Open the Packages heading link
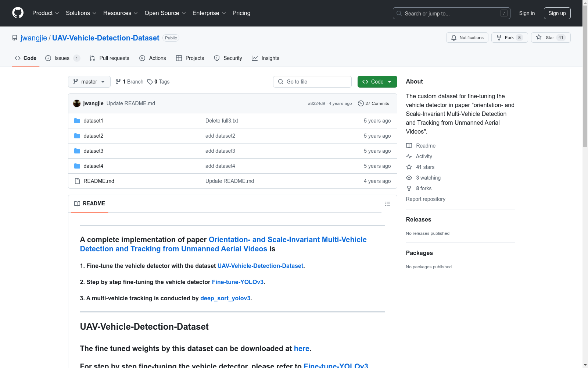The width and height of the screenshot is (588, 368). click(419, 253)
